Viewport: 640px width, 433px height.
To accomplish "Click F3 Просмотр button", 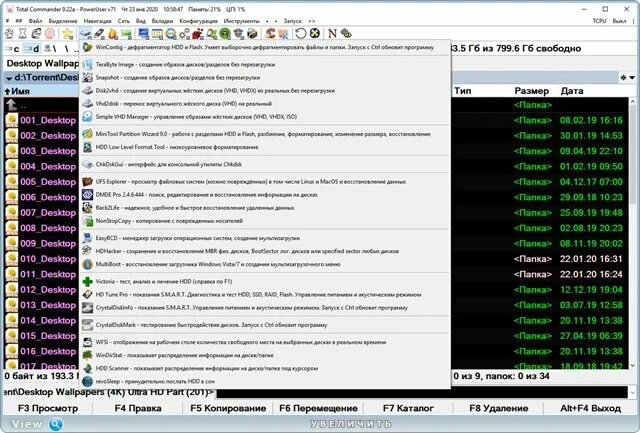I will point(48,408).
